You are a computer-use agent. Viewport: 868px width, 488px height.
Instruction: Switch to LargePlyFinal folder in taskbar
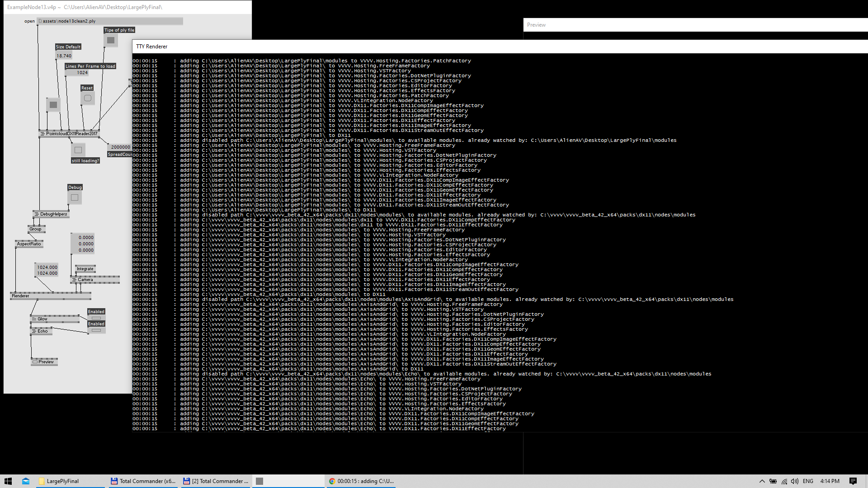tap(71, 481)
